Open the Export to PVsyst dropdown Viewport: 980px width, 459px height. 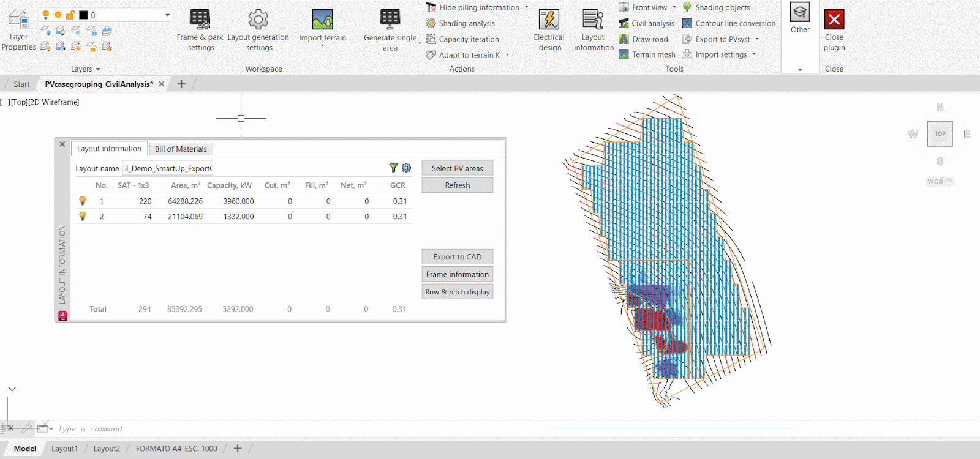758,39
